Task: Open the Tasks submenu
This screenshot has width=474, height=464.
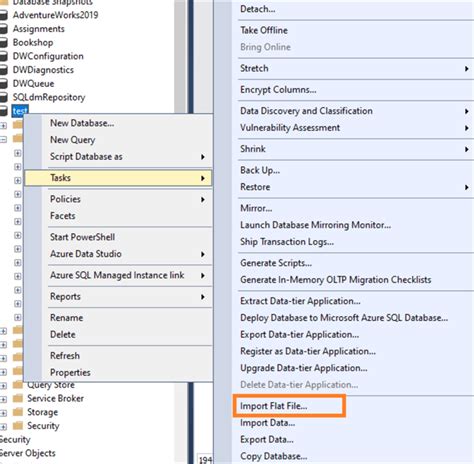Action: point(119,178)
